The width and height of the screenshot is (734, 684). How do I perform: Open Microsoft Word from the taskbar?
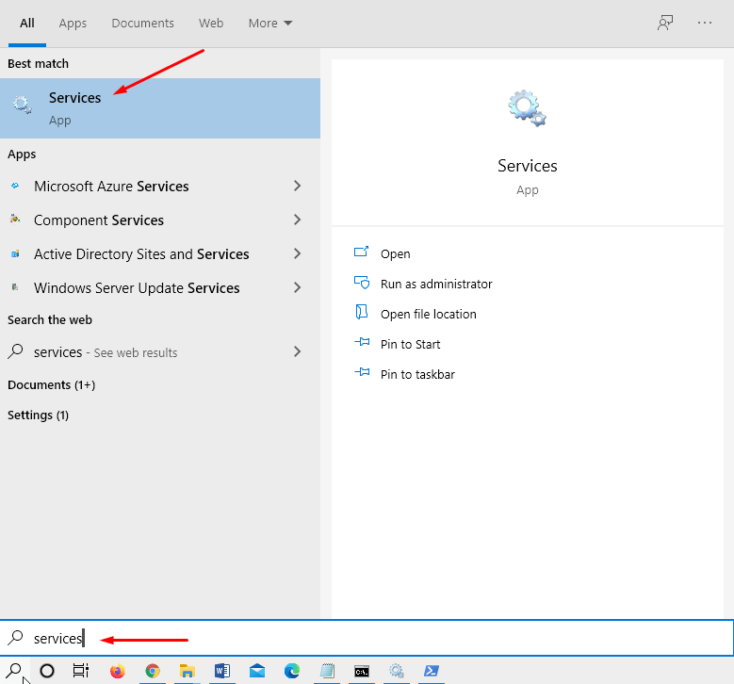[222, 671]
